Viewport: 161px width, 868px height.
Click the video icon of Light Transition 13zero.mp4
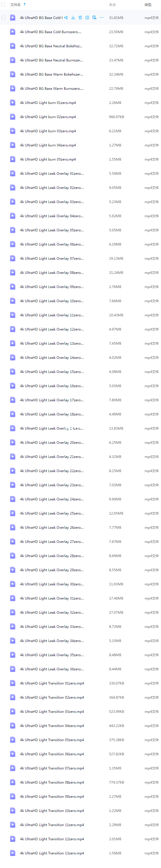click(13, 853)
